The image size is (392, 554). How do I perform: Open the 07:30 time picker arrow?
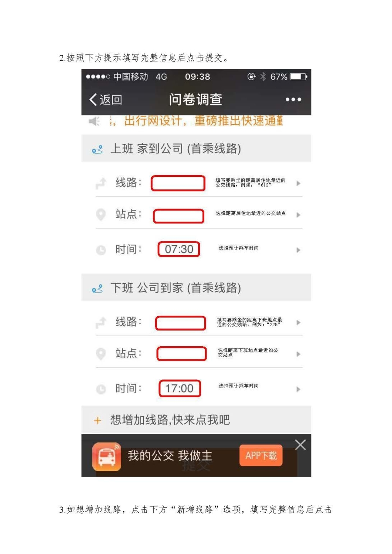(x=298, y=250)
